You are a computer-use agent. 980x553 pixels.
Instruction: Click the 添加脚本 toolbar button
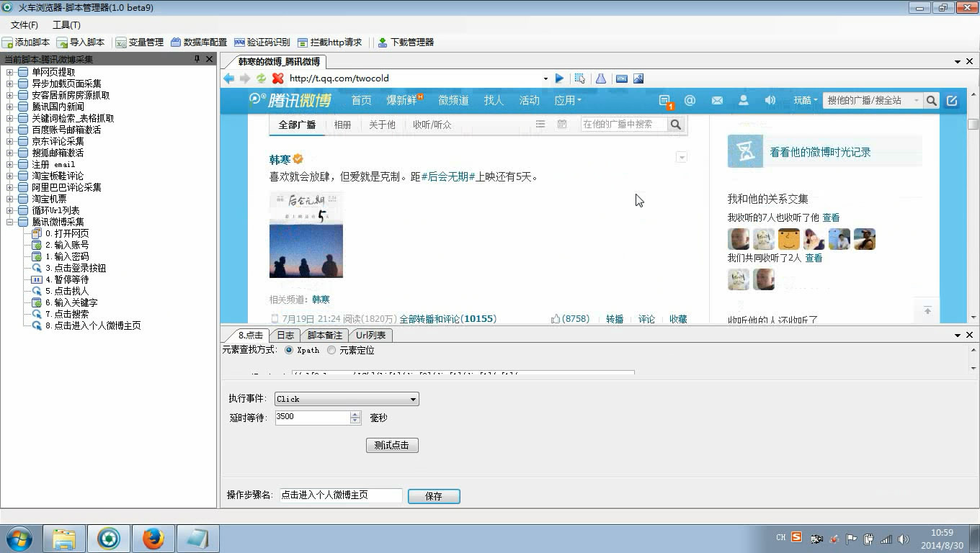[26, 42]
